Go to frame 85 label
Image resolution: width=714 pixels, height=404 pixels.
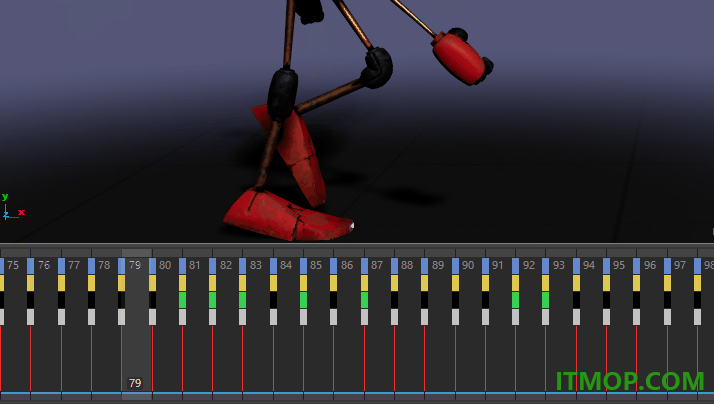pyautogui.click(x=316, y=265)
